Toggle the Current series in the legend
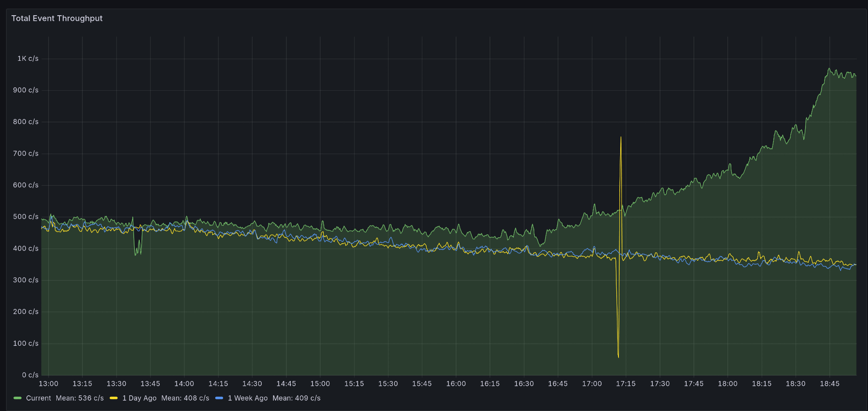The image size is (868, 411). pyautogui.click(x=38, y=398)
